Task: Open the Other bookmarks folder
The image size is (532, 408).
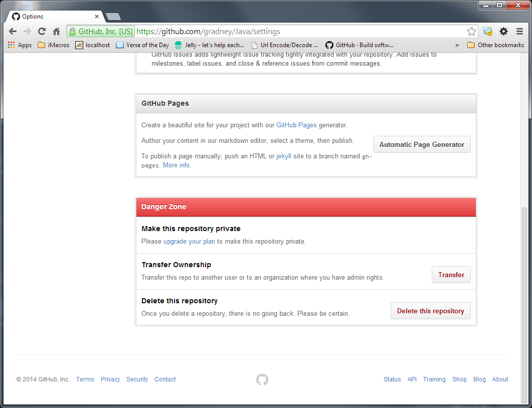Action: [x=495, y=45]
